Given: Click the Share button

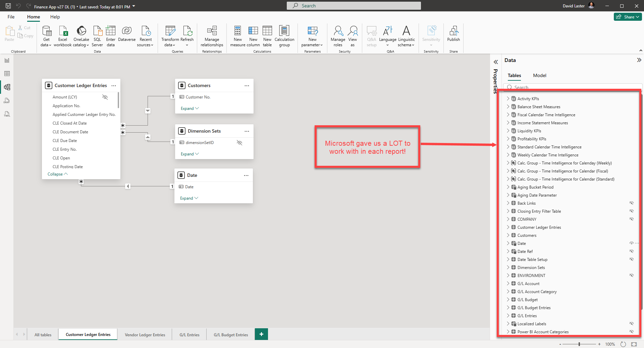Looking at the screenshot, I should [x=627, y=17].
